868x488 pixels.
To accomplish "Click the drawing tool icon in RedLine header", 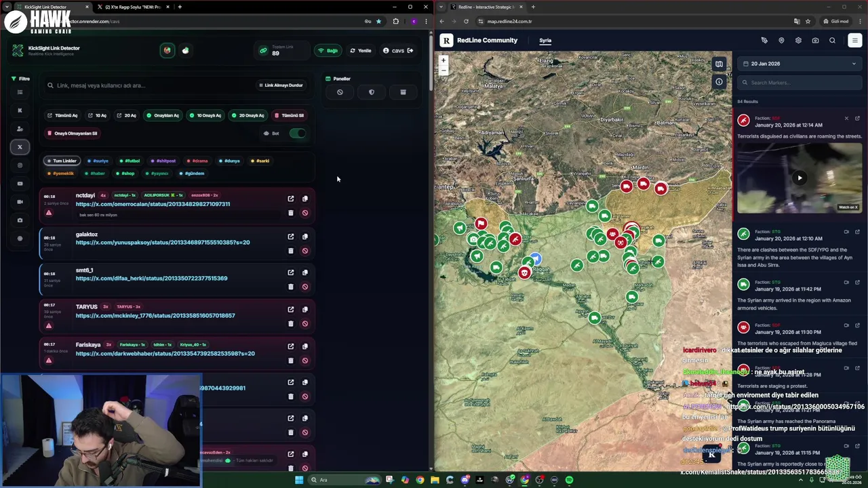I will click(764, 41).
